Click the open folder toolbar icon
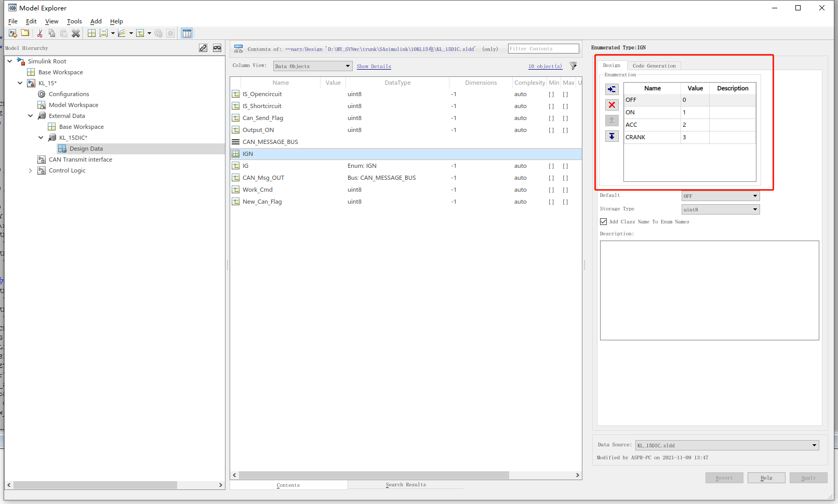 click(x=25, y=33)
